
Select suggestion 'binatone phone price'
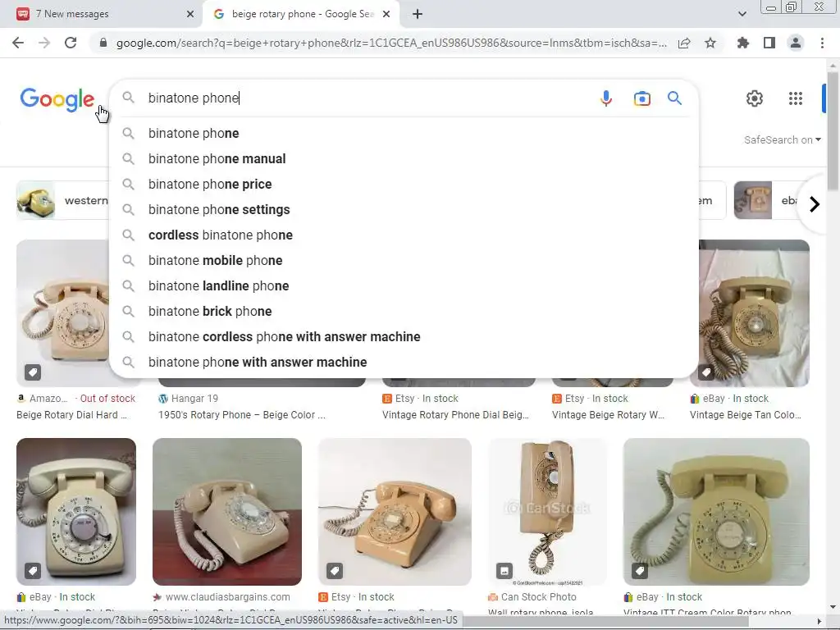pyautogui.click(x=404, y=185)
